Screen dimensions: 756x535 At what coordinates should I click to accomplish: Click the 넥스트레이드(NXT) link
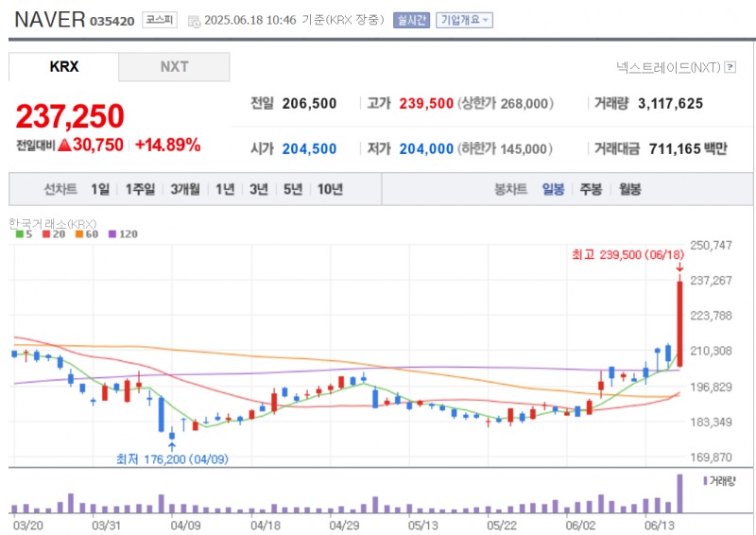click(668, 67)
